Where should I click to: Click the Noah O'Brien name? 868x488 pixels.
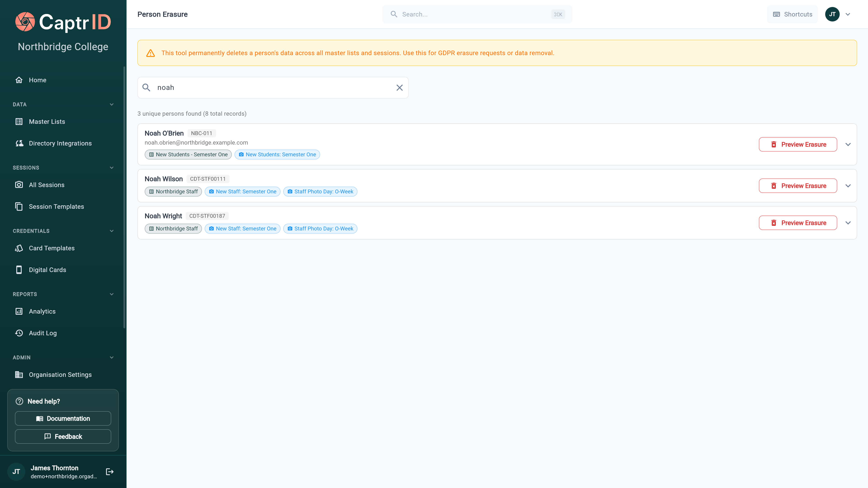pyautogui.click(x=164, y=133)
